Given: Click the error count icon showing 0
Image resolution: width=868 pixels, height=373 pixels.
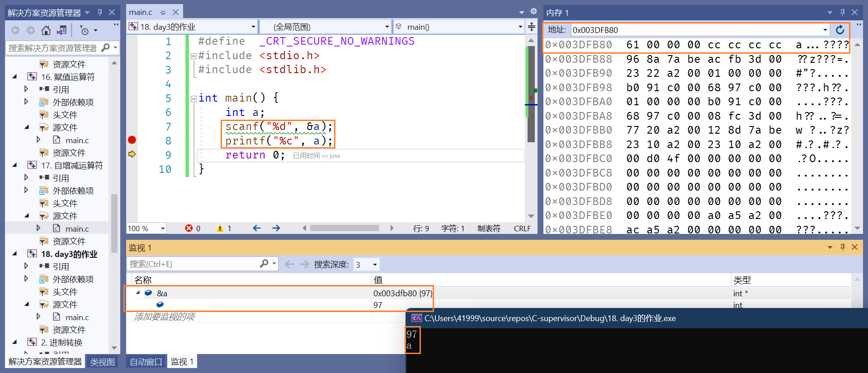Looking at the screenshot, I should coord(189,228).
